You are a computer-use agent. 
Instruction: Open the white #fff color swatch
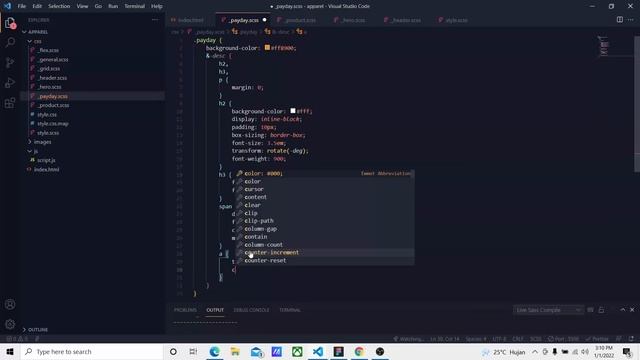coord(293,111)
